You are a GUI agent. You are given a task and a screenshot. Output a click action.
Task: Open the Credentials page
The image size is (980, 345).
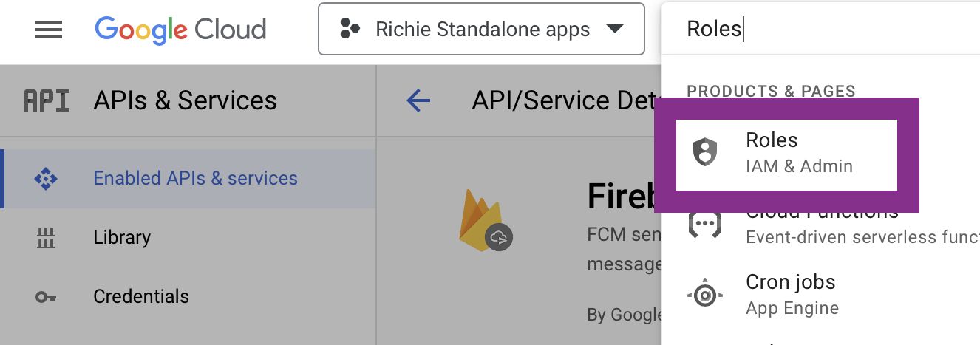coord(140,296)
